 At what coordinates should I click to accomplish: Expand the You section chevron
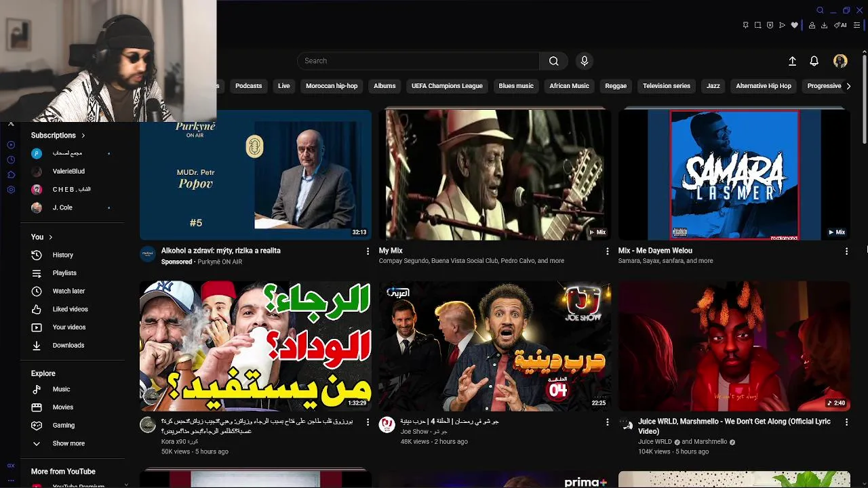coord(51,237)
